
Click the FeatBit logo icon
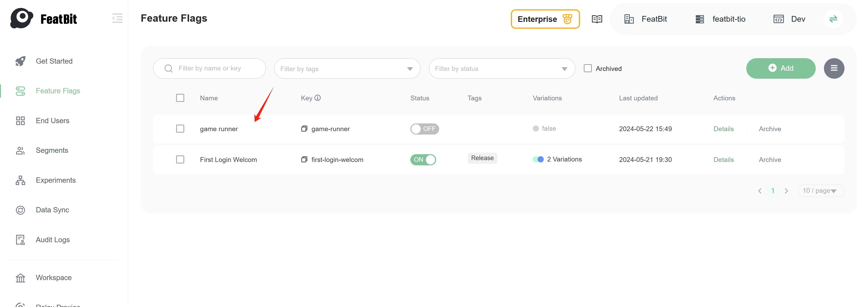pyautogui.click(x=21, y=18)
